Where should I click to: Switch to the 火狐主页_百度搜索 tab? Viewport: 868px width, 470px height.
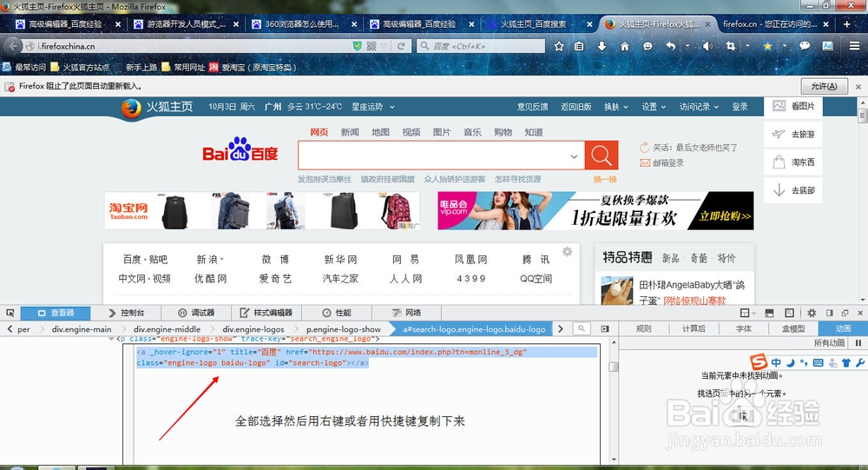point(533,23)
